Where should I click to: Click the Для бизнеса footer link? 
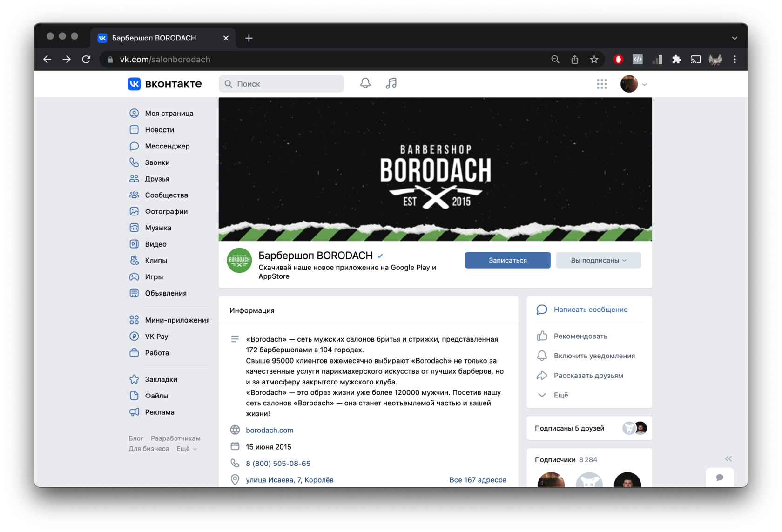149,449
